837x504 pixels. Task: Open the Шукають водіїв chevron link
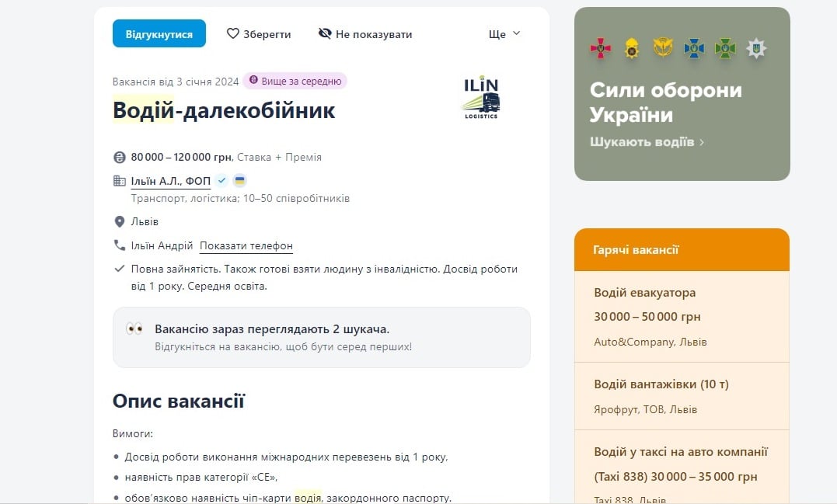coord(647,142)
